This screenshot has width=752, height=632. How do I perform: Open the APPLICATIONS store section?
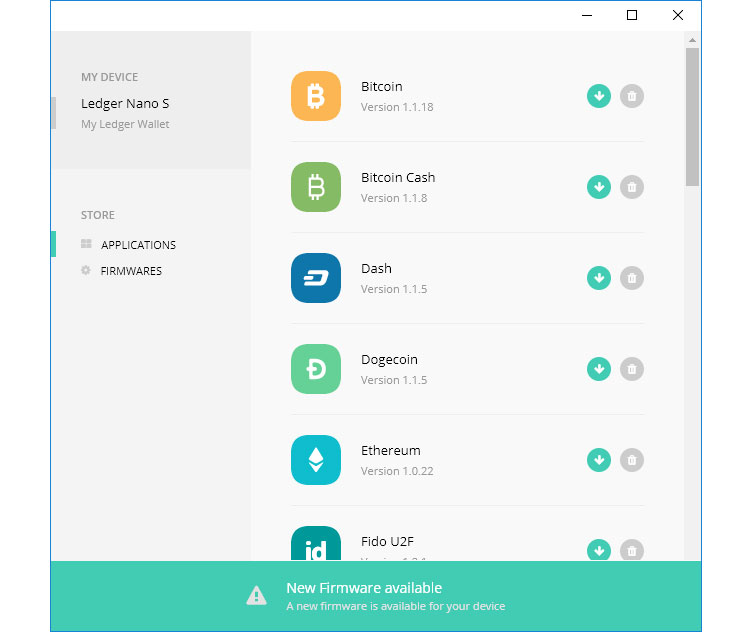138,245
